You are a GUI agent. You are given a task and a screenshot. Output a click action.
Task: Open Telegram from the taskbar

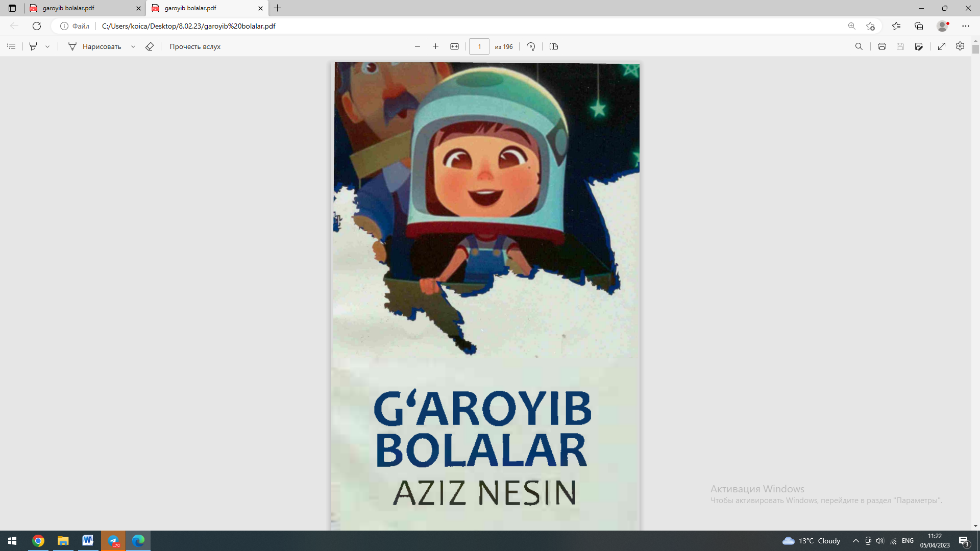pyautogui.click(x=113, y=541)
